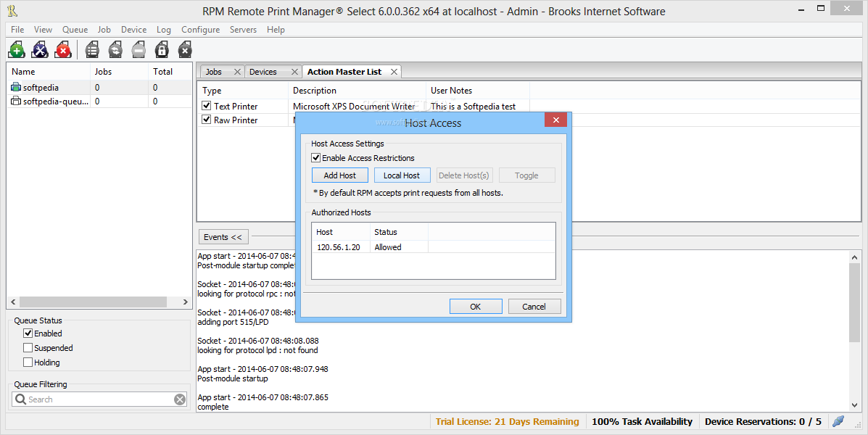This screenshot has width=868, height=435.
Task: Click the User Notes column header
Action: 479,90
